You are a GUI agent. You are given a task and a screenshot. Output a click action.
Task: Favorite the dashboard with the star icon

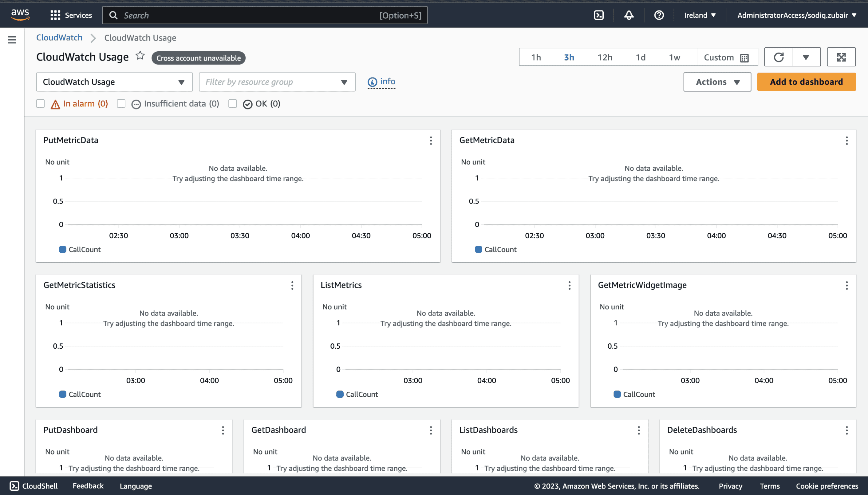140,56
